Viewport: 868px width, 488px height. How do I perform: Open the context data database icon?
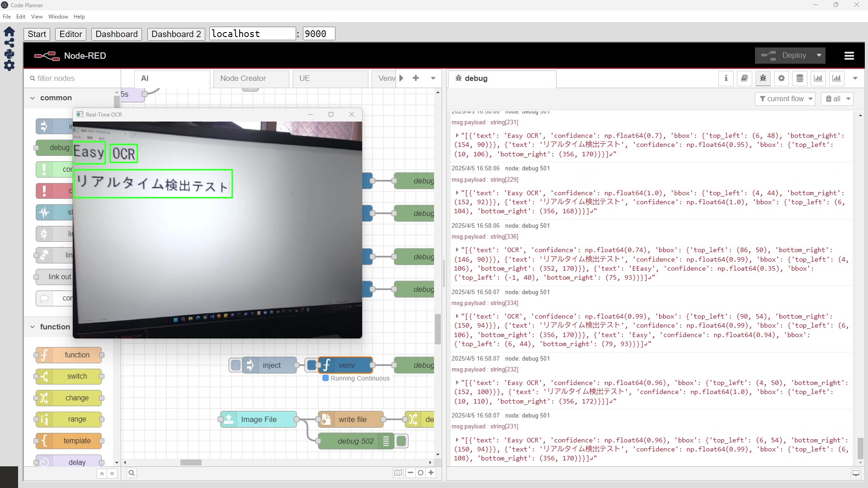[x=800, y=78]
